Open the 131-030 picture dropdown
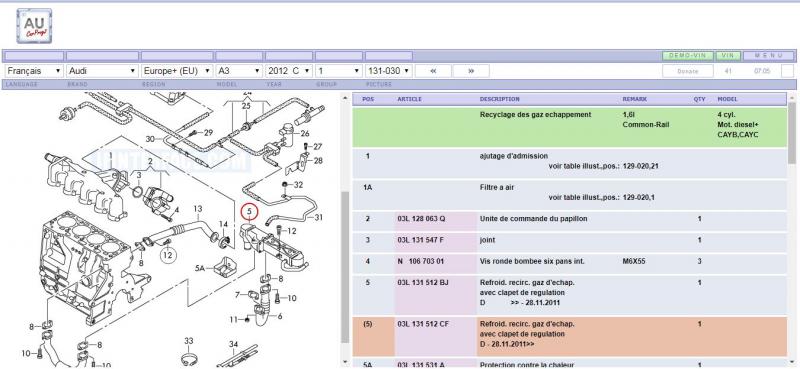This screenshot has height=369, width=800. [x=389, y=71]
